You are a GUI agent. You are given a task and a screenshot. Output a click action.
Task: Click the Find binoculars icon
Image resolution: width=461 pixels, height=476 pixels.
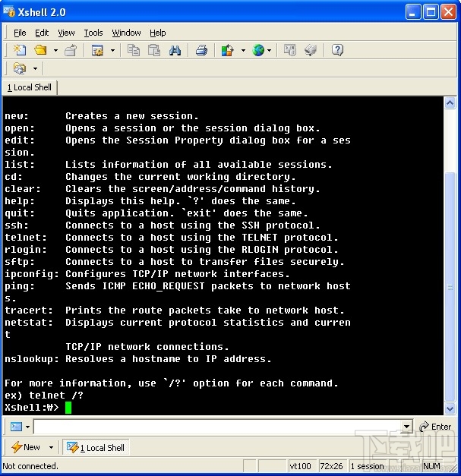tap(175, 50)
